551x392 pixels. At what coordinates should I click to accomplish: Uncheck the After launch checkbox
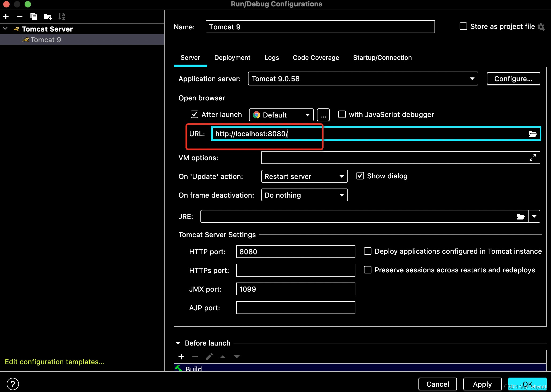(195, 115)
